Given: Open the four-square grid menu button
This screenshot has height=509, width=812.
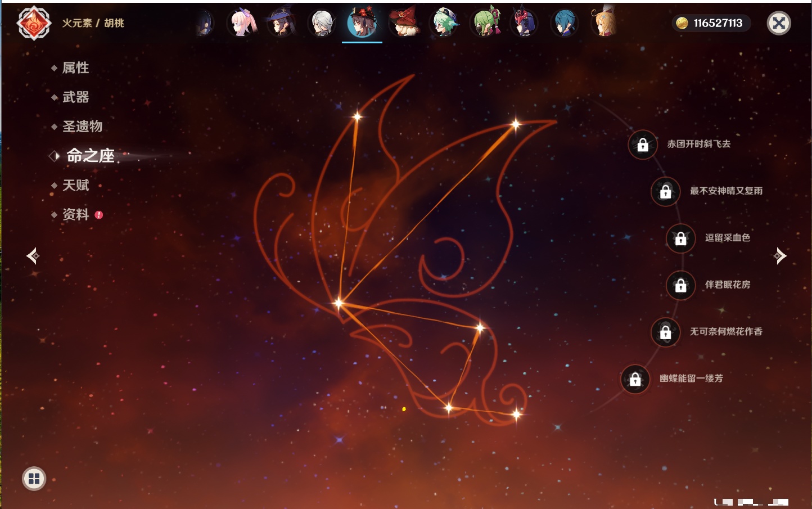Looking at the screenshot, I should point(34,479).
